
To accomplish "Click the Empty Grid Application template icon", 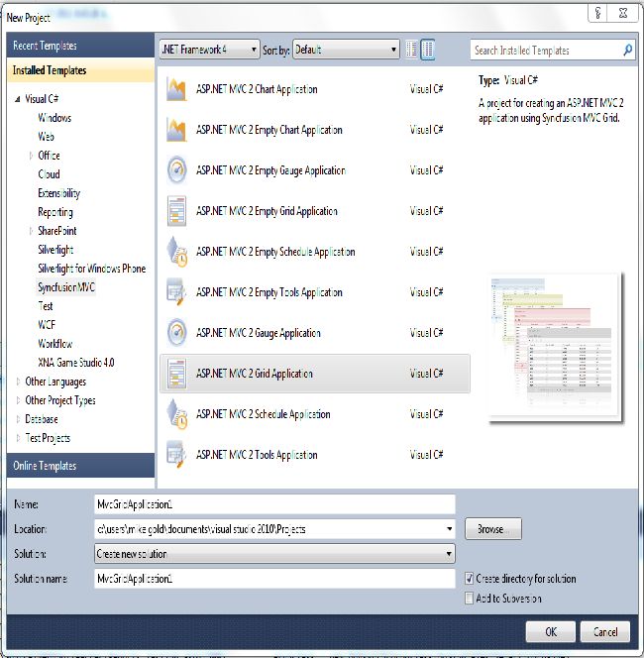I will pyautogui.click(x=176, y=211).
